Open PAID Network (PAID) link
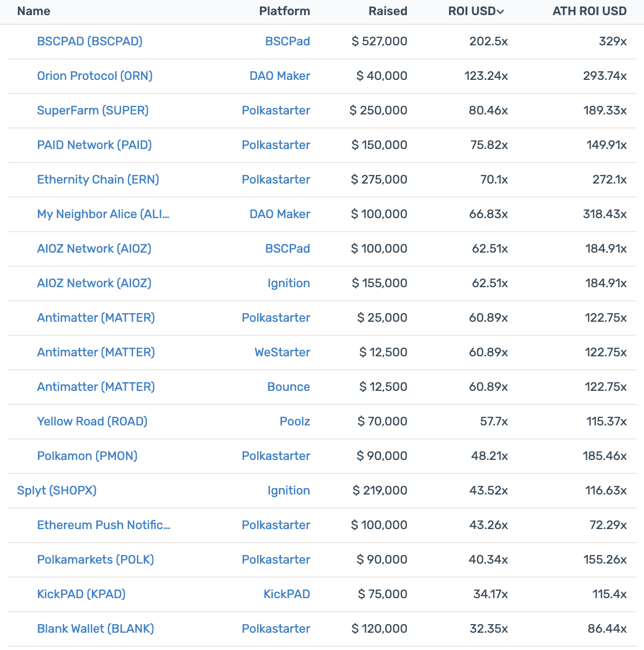Image resolution: width=644 pixels, height=650 pixels. point(95,145)
